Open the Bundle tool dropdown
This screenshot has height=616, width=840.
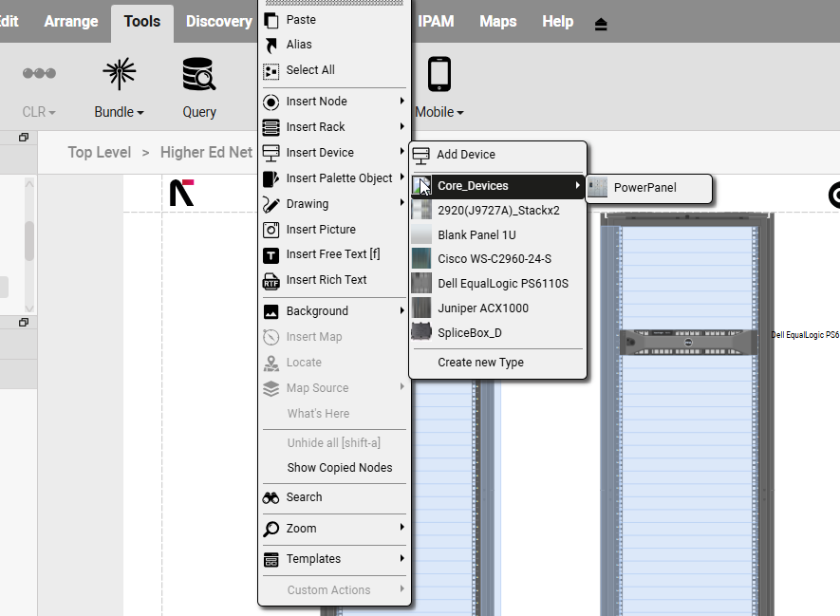(119, 112)
